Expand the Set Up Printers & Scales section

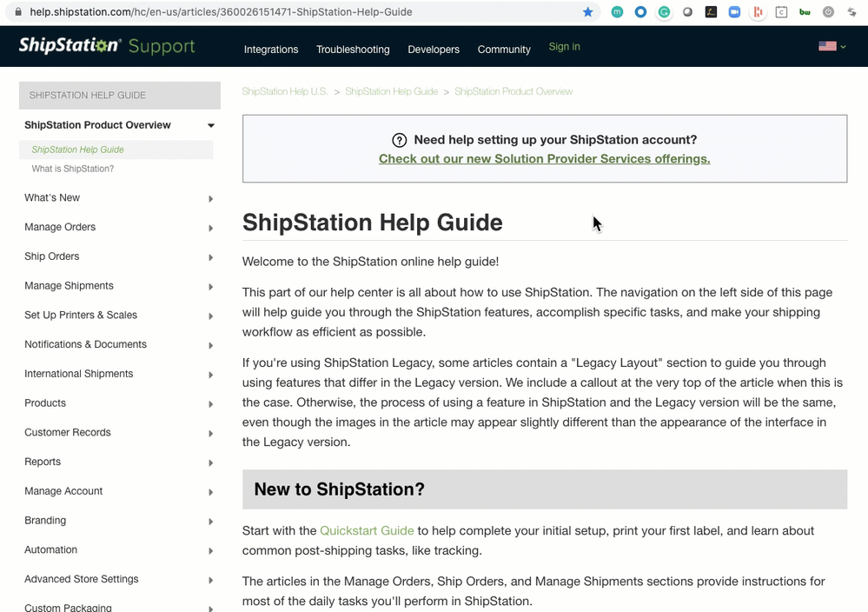pos(211,316)
